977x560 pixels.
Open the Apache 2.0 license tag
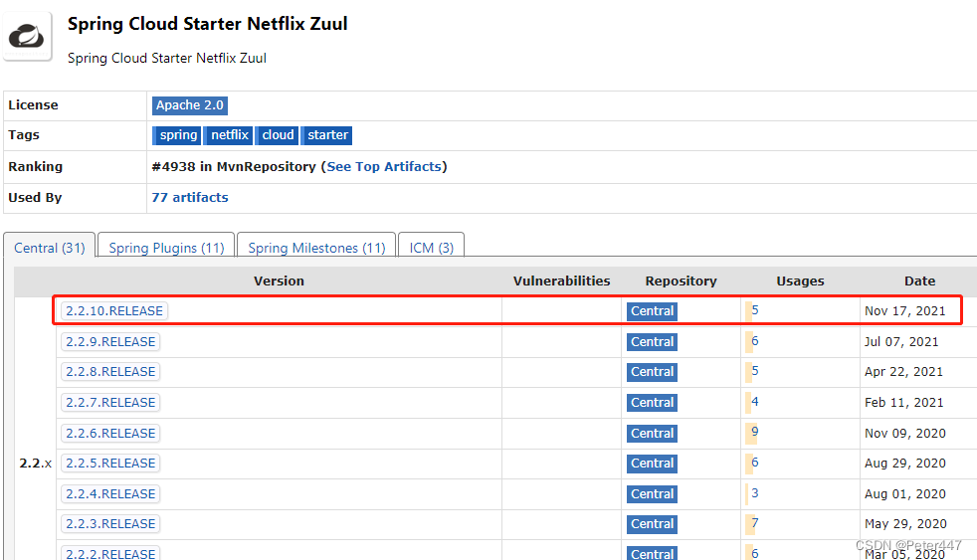click(189, 105)
